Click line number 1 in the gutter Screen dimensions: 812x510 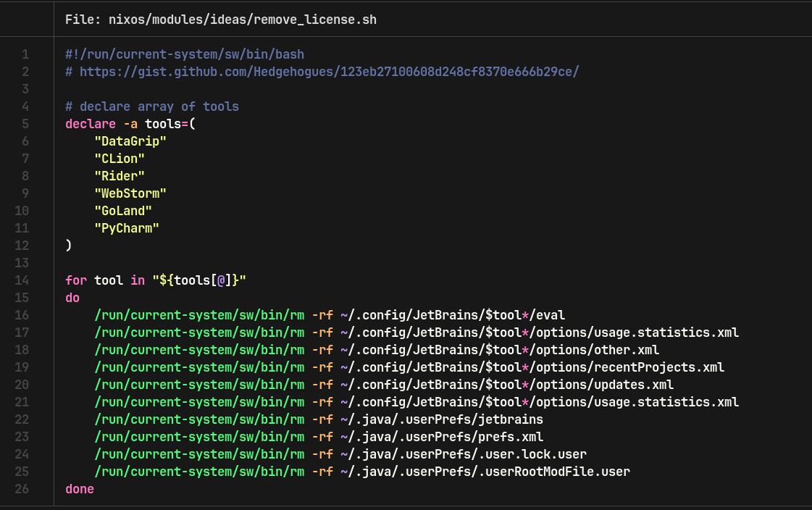tap(25, 54)
